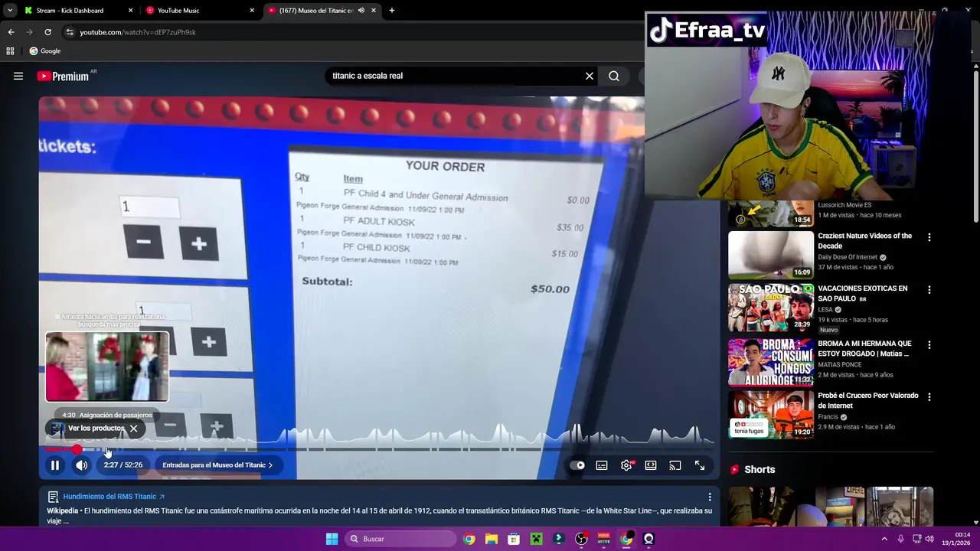The height and width of the screenshot is (551, 980).
Task: Click the youtube.com address bar URL
Action: pyautogui.click(x=138, y=32)
